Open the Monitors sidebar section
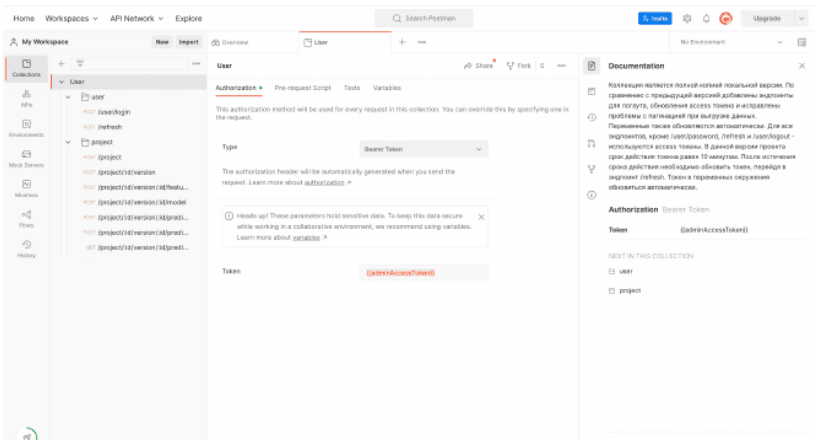Image resolution: width=825 pixels, height=440 pixels. 26,188
